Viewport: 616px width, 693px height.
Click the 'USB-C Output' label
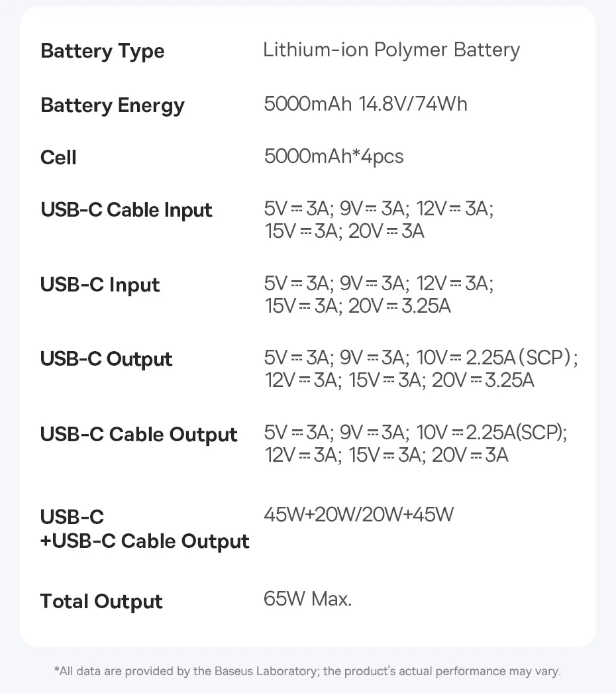coord(106,359)
